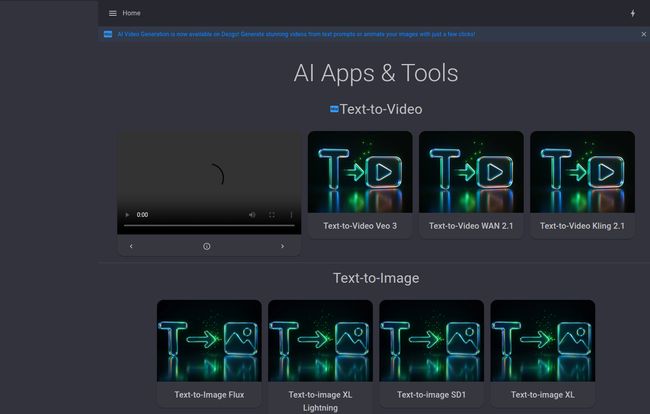The height and width of the screenshot is (414, 650).
Task: Show info for the current video sample
Action: pyautogui.click(x=206, y=246)
